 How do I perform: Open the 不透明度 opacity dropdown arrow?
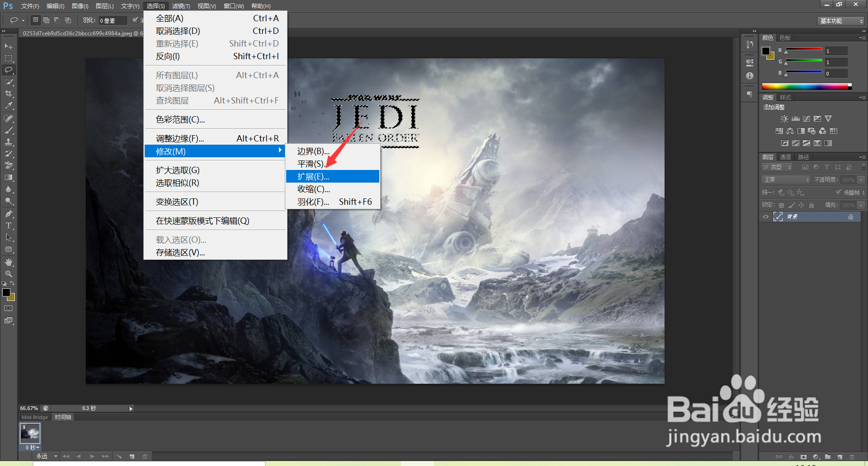[861, 180]
